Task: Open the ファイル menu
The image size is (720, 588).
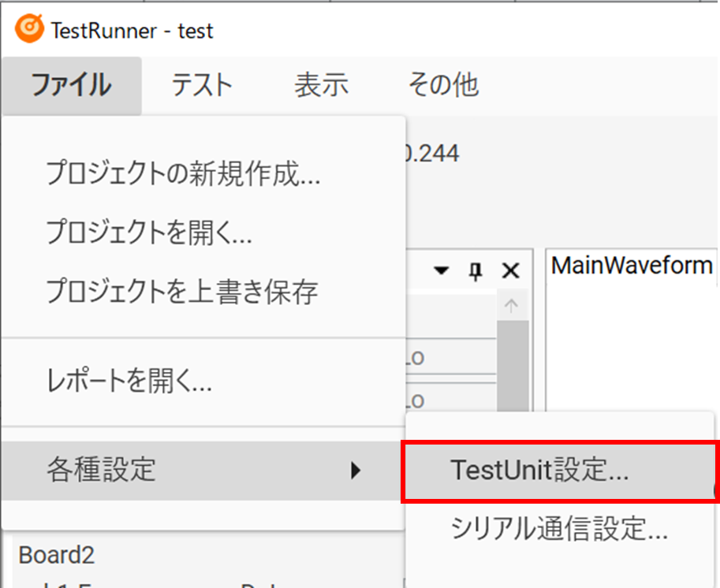Action: [x=71, y=85]
